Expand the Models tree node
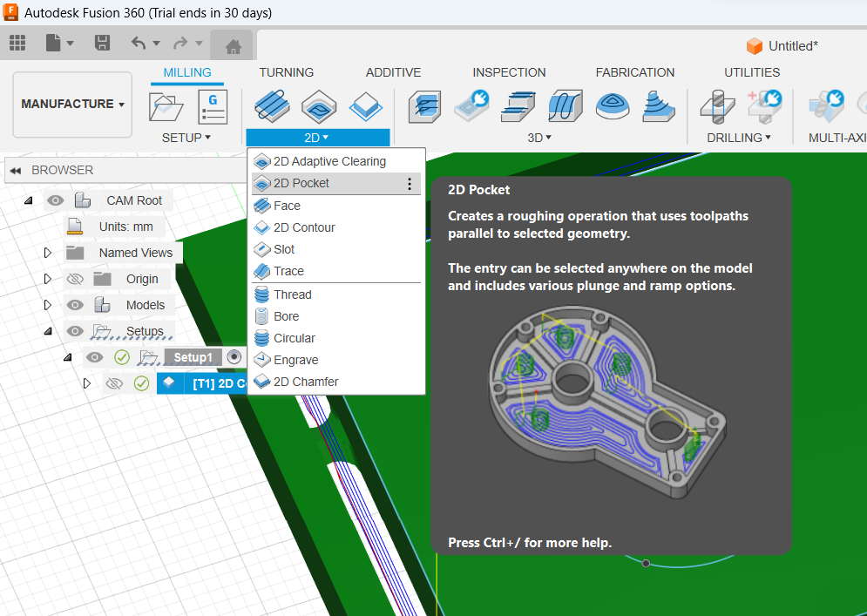This screenshot has height=616, width=867. click(x=48, y=305)
